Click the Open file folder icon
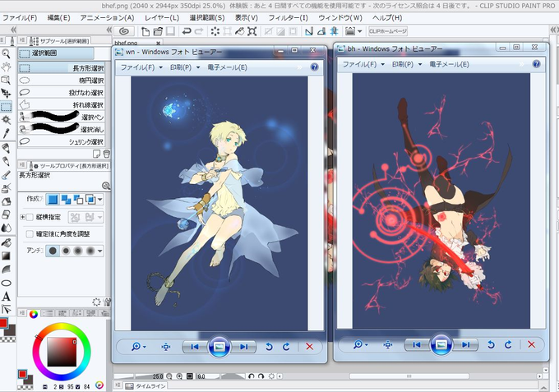 [158, 31]
